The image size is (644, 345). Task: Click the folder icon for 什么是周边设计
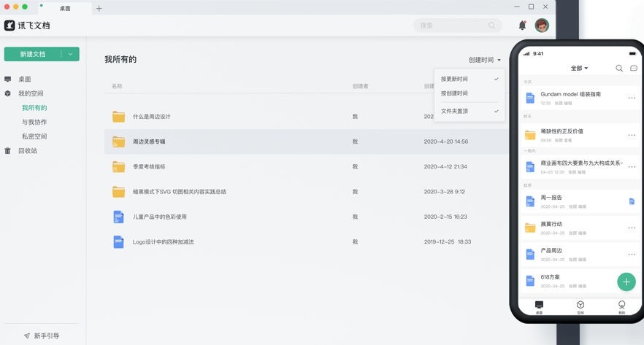(x=119, y=117)
